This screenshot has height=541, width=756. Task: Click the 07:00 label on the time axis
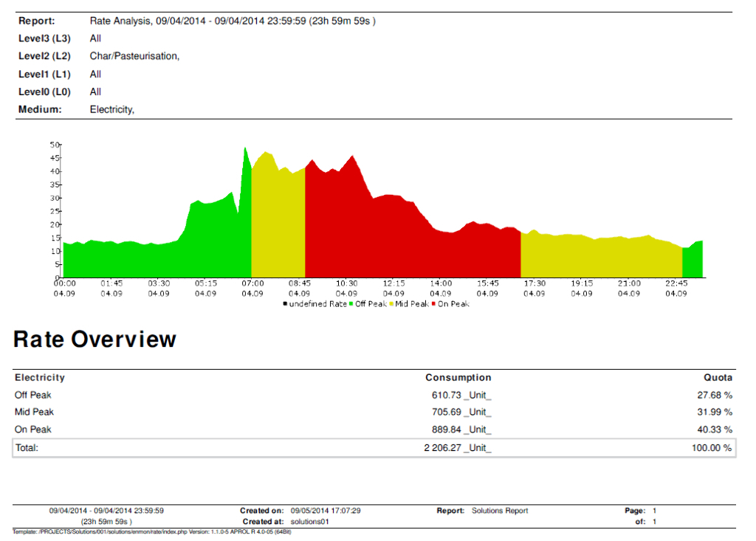tap(252, 283)
